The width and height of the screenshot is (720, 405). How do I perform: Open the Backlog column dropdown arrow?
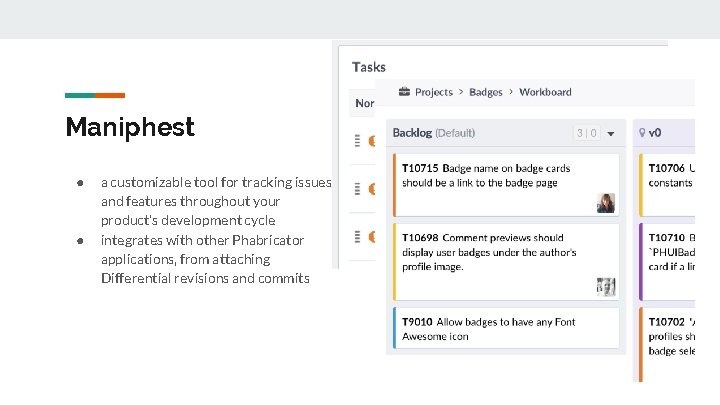(610, 133)
